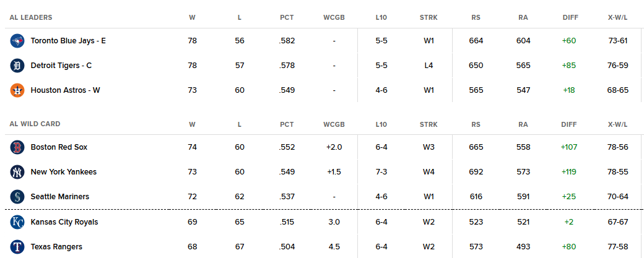Select the PCT column header in AL Leaders
The width and height of the screenshot is (644, 258).
coord(287,18)
